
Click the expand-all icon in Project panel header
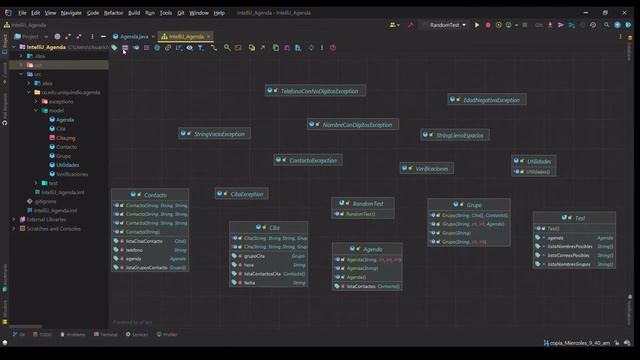[68, 36]
